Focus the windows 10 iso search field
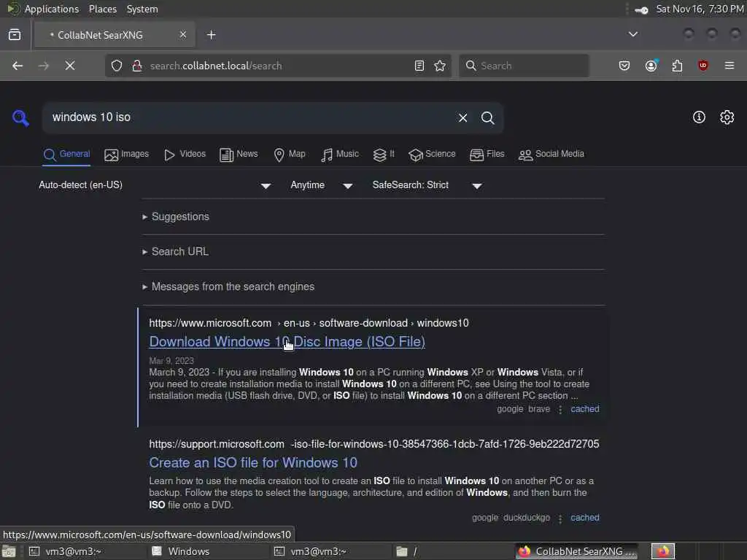Screen dimensions: 747x560 (248, 117)
